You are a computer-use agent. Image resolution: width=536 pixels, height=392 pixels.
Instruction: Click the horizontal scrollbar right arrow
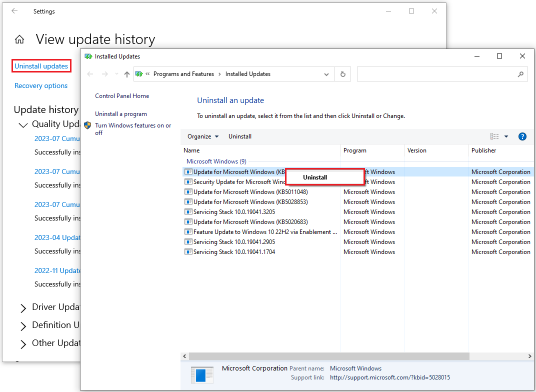pos(530,356)
